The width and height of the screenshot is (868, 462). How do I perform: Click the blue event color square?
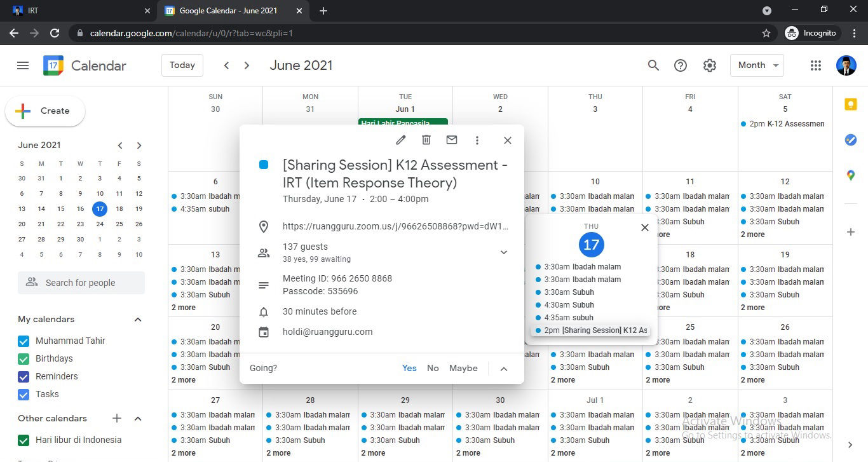click(x=264, y=165)
